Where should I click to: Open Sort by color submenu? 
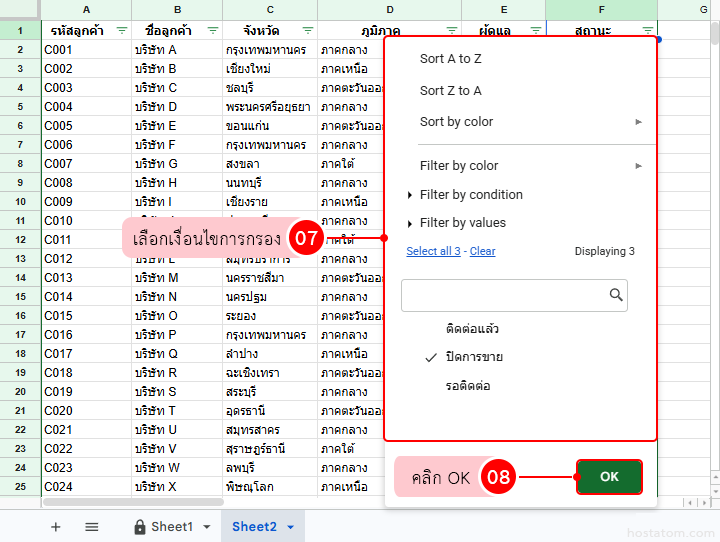click(530, 122)
